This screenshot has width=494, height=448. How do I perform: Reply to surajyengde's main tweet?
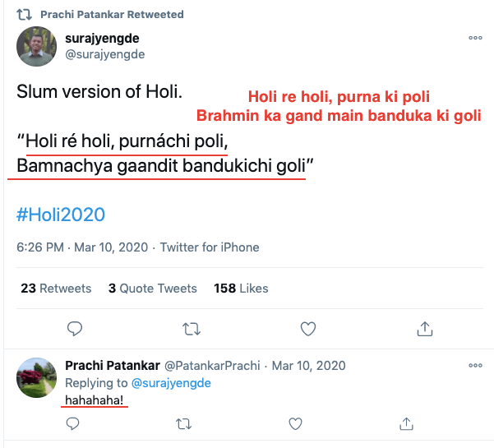click(x=74, y=329)
